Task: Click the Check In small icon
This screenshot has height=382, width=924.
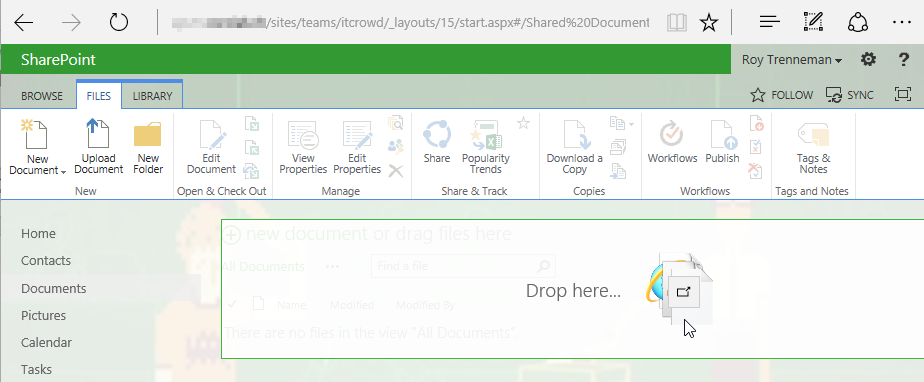Action: (251, 147)
